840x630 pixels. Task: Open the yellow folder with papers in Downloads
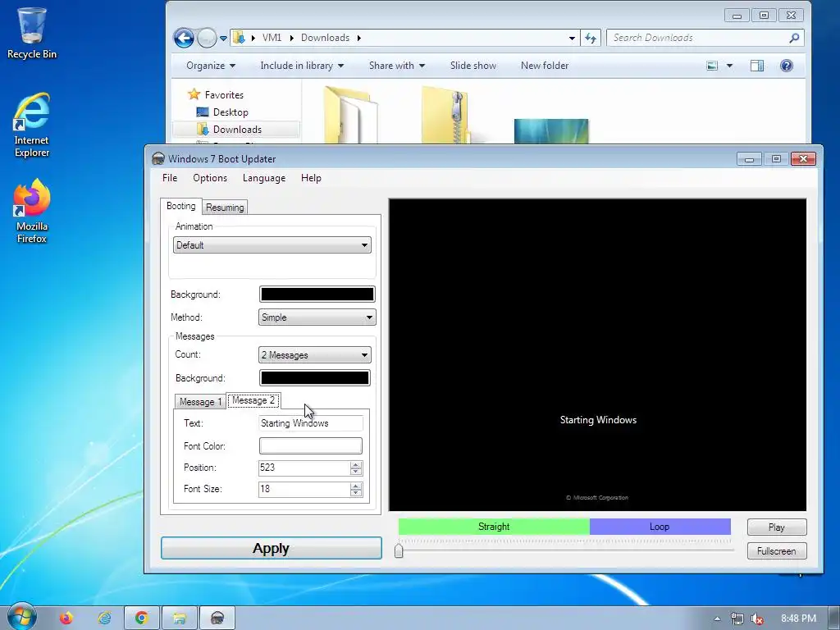coord(349,115)
